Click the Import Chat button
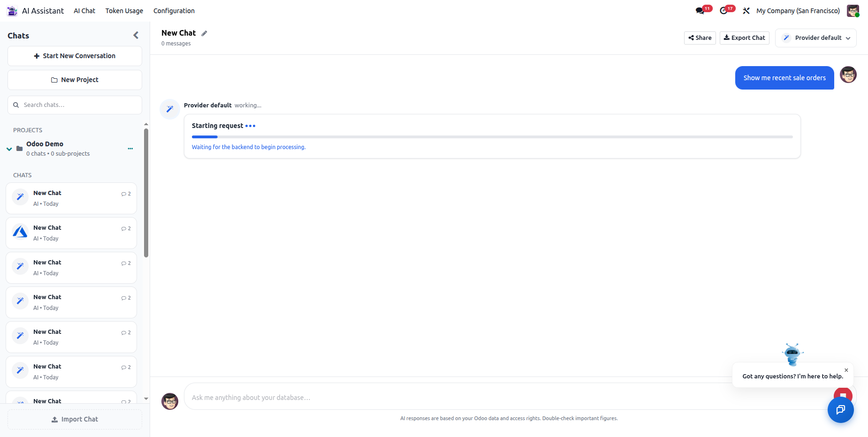This screenshot has width=868, height=437. point(75,419)
